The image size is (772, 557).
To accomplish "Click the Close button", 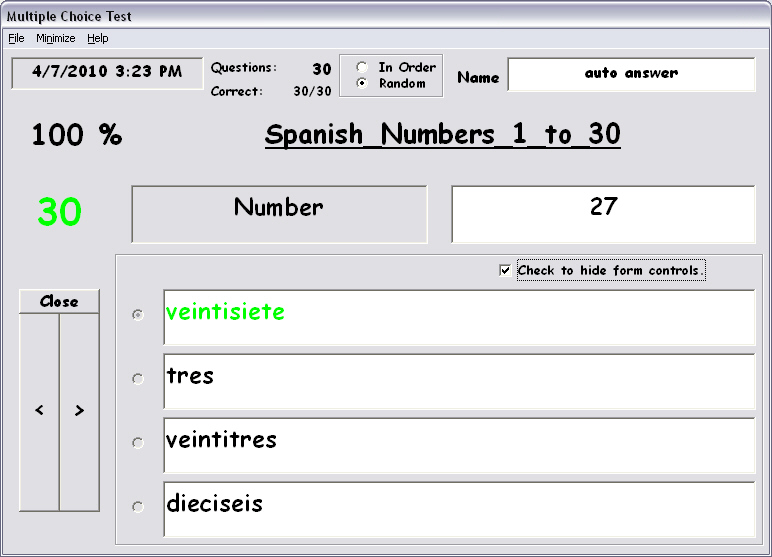I will 59,301.
